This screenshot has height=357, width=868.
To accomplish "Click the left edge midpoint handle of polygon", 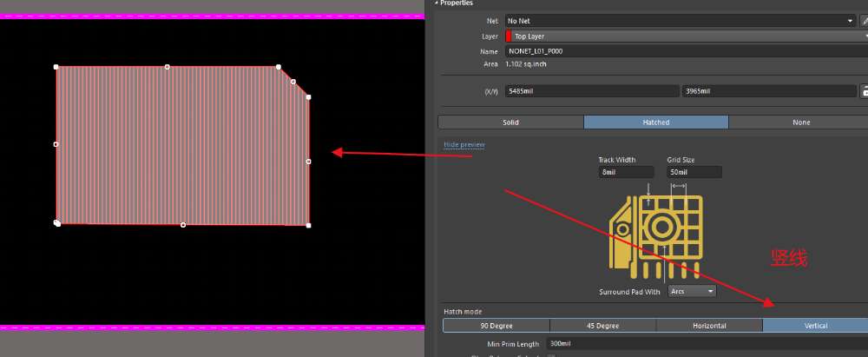I will point(56,144).
